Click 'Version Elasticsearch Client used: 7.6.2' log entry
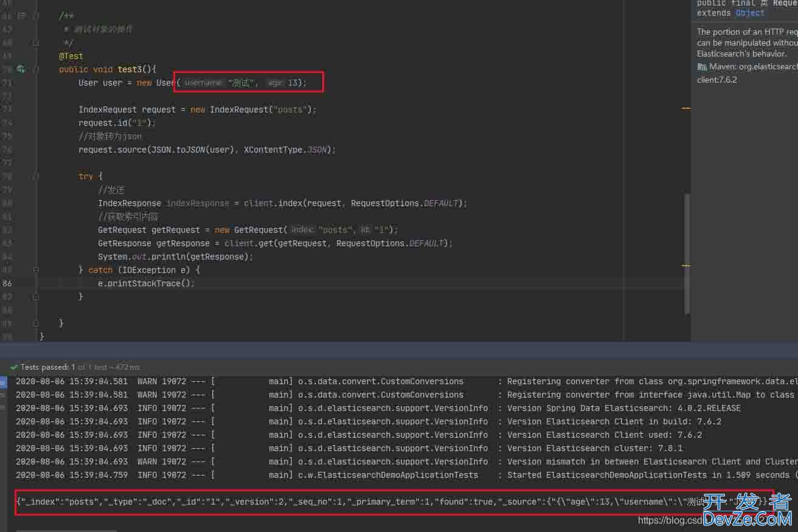This screenshot has width=798, height=532. pyautogui.click(x=605, y=435)
